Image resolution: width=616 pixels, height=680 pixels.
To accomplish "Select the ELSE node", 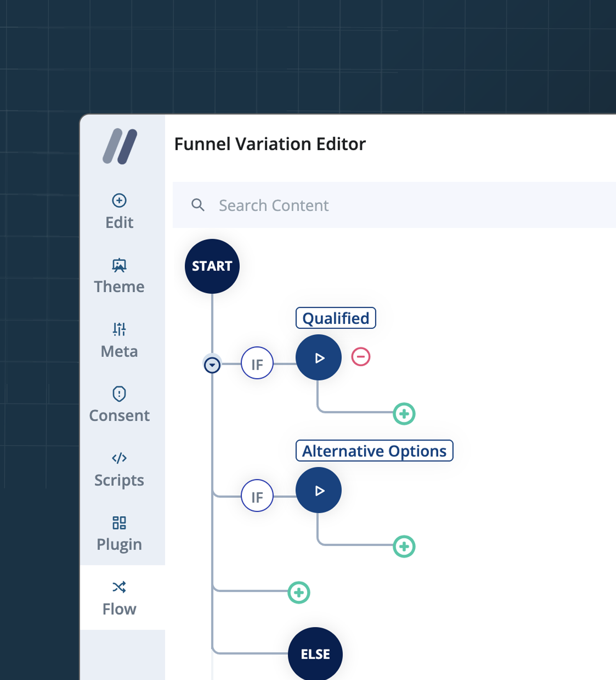I will [x=315, y=654].
